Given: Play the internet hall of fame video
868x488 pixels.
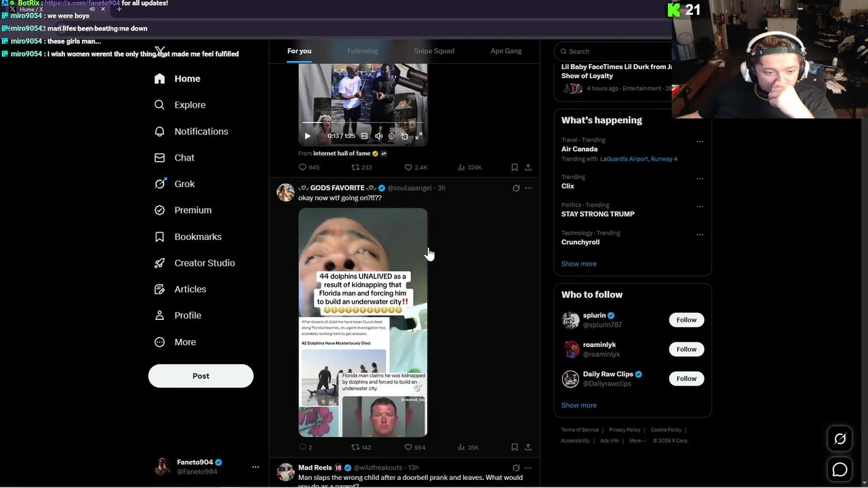Looking at the screenshot, I should pyautogui.click(x=307, y=136).
